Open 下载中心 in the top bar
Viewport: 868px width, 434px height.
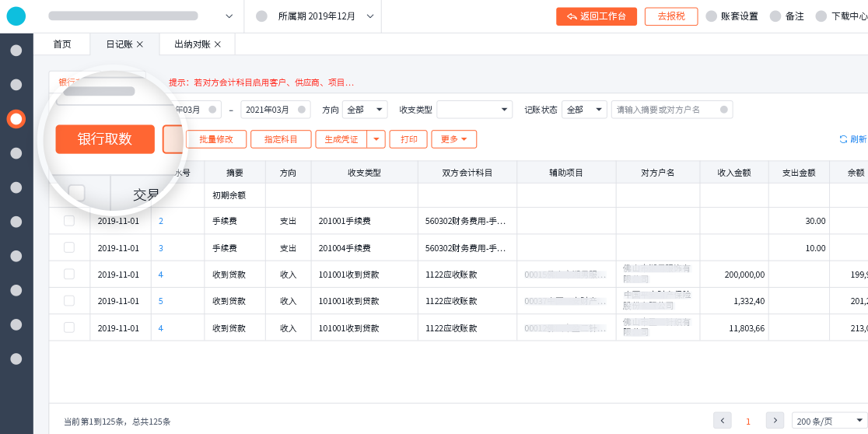click(842, 16)
